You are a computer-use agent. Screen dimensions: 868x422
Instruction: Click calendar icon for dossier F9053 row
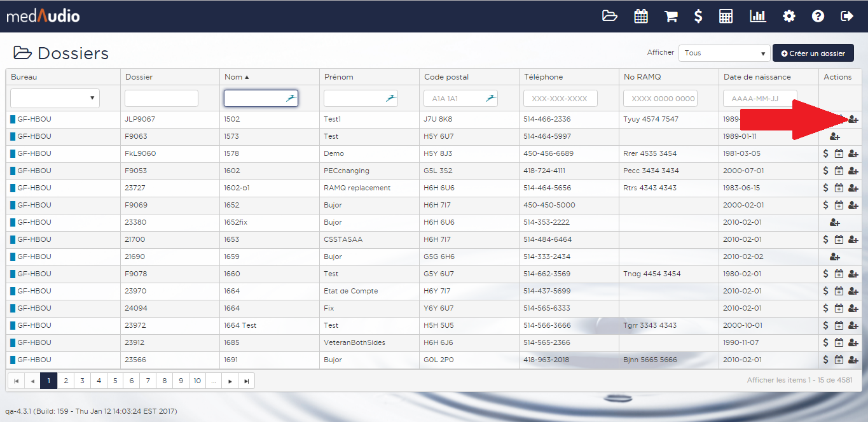(x=839, y=171)
